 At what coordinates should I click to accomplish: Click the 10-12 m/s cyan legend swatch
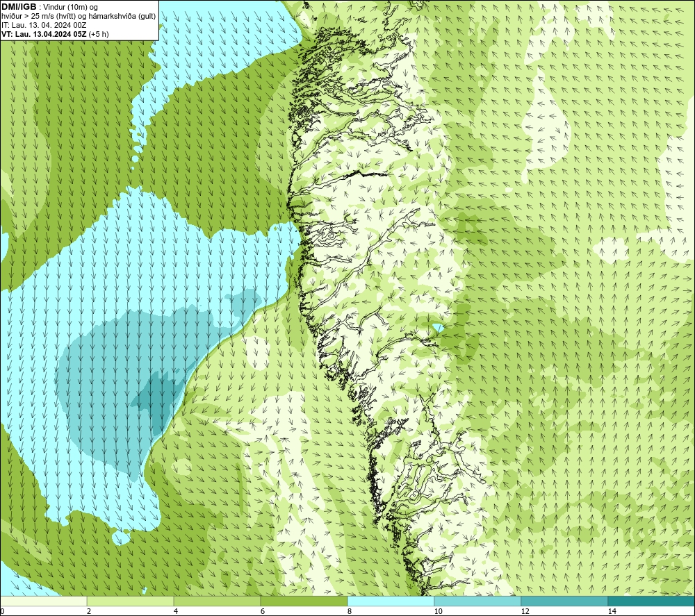[x=477, y=601]
